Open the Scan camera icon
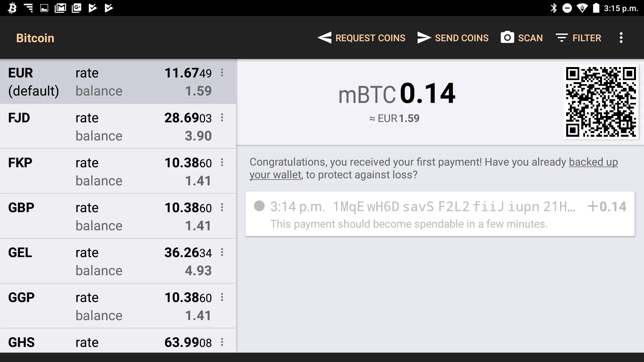 [x=507, y=38]
